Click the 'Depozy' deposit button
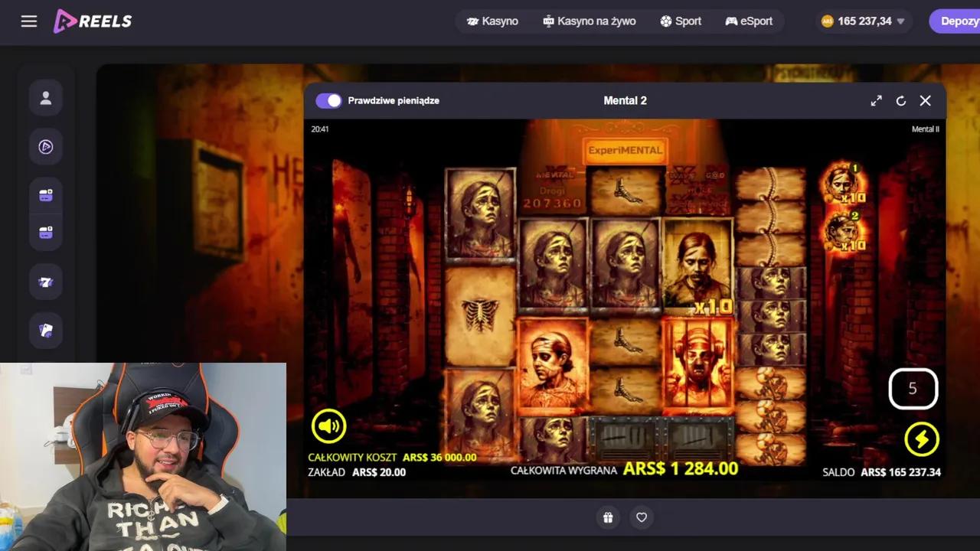Image resolution: width=980 pixels, height=551 pixels. [x=958, y=21]
